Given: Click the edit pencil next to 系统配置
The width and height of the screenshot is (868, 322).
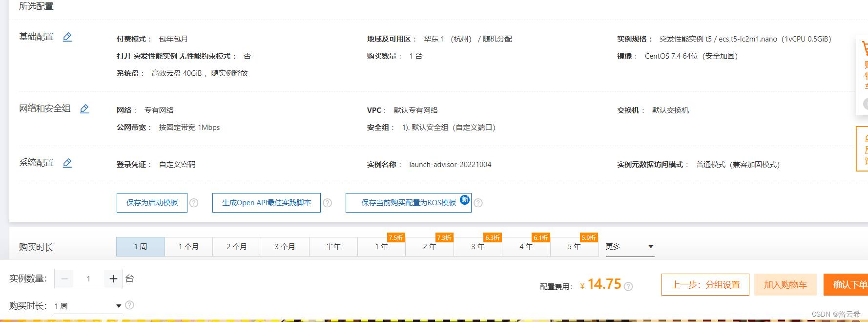Looking at the screenshot, I should pyautogui.click(x=67, y=163).
